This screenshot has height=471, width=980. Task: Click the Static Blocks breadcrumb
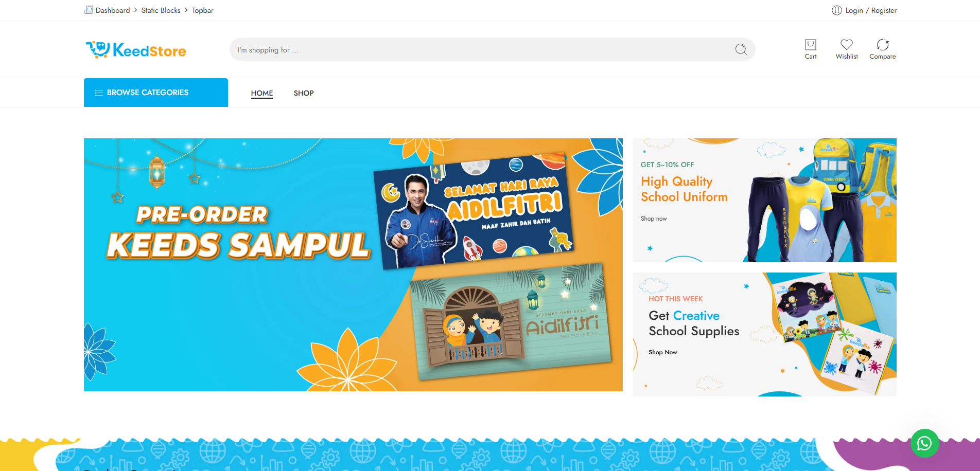161,10
